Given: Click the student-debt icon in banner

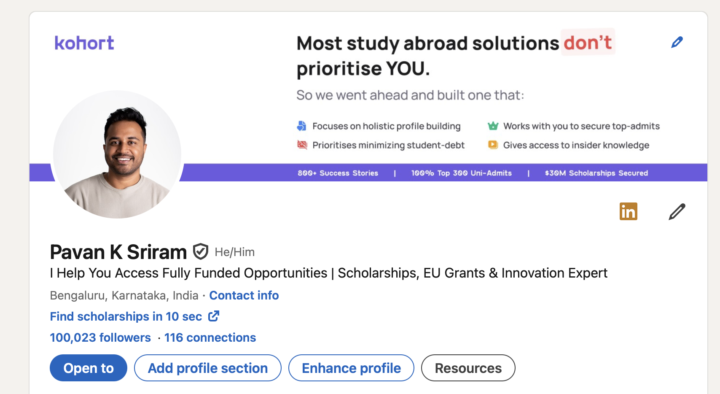Looking at the screenshot, I should (302, 145).
